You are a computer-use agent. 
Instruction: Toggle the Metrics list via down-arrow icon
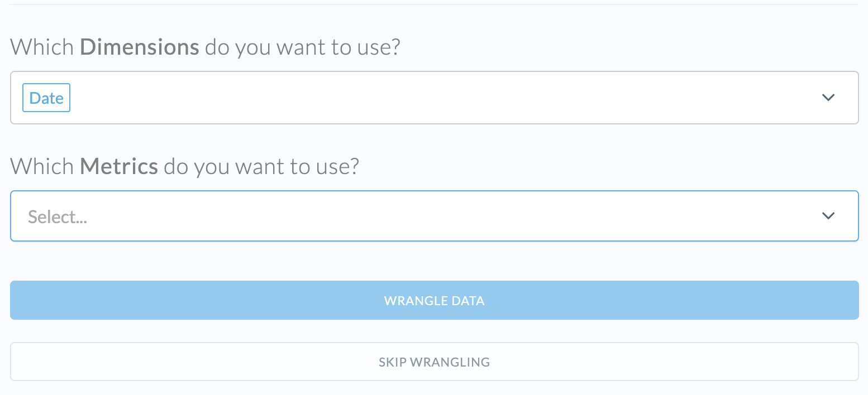click(x=828, y=216)
